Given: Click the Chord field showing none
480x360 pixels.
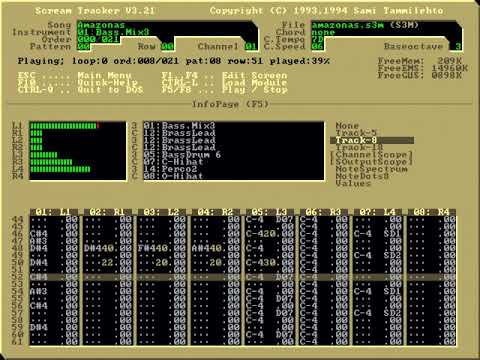Looking at the screenshot, I should pos(323,32).
